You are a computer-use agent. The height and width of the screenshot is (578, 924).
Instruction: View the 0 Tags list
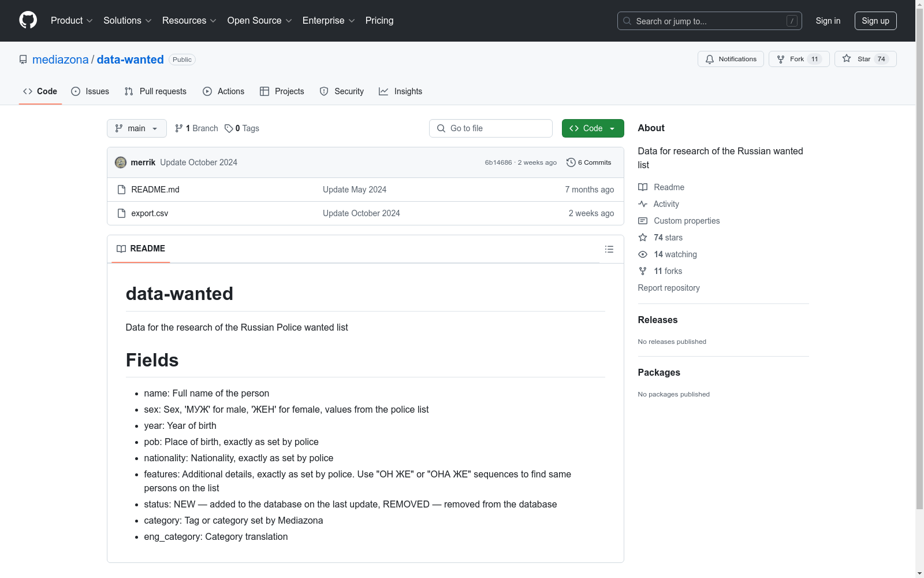point(242,128)
